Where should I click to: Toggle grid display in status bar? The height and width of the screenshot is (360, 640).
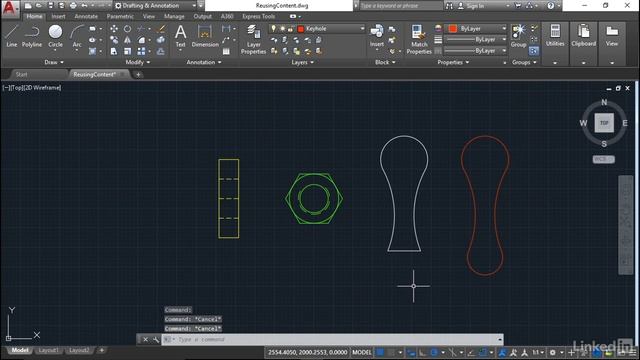point(380,353)
